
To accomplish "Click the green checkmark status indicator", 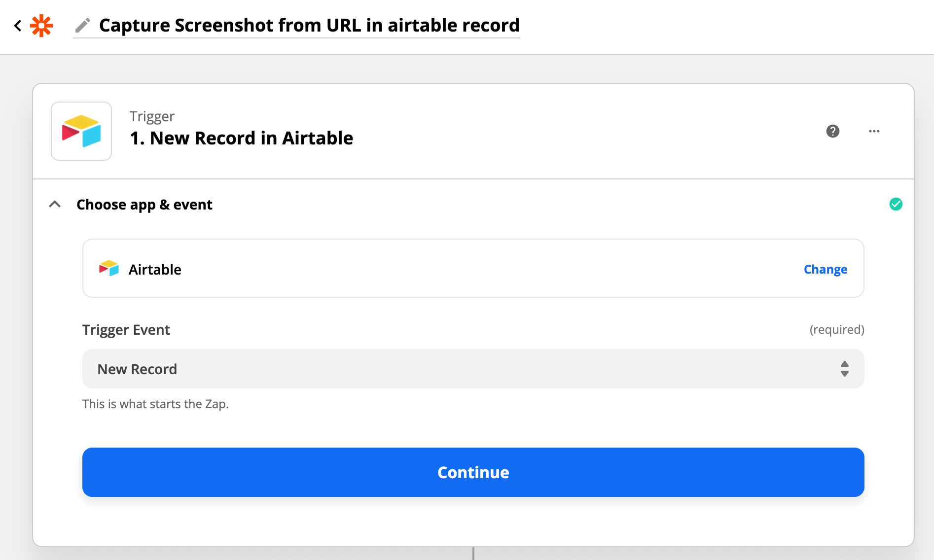I will point(897,204).
